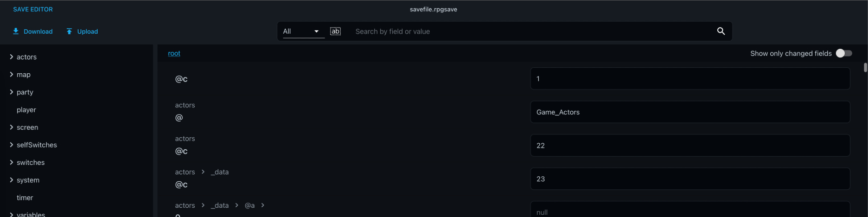Expand the switches tree node

point(11,163)
